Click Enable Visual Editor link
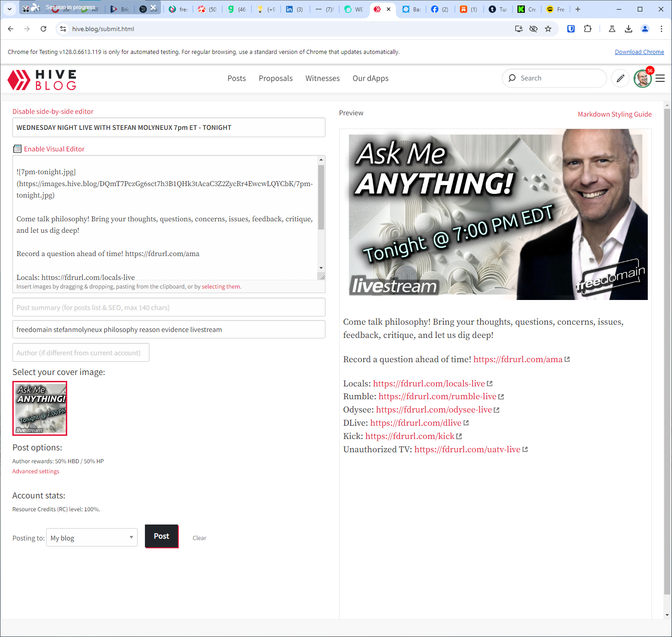This screenshot has height=637, width=672. (54, 149)
